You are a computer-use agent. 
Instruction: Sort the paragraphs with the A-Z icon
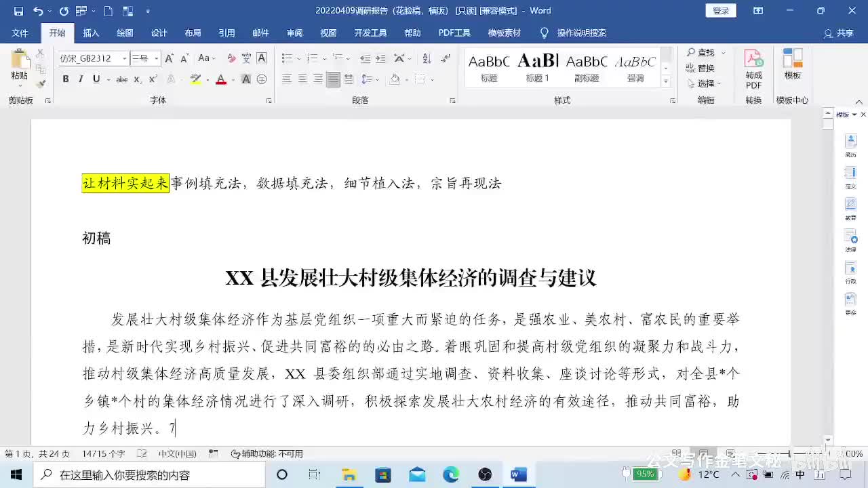point(426,58)
